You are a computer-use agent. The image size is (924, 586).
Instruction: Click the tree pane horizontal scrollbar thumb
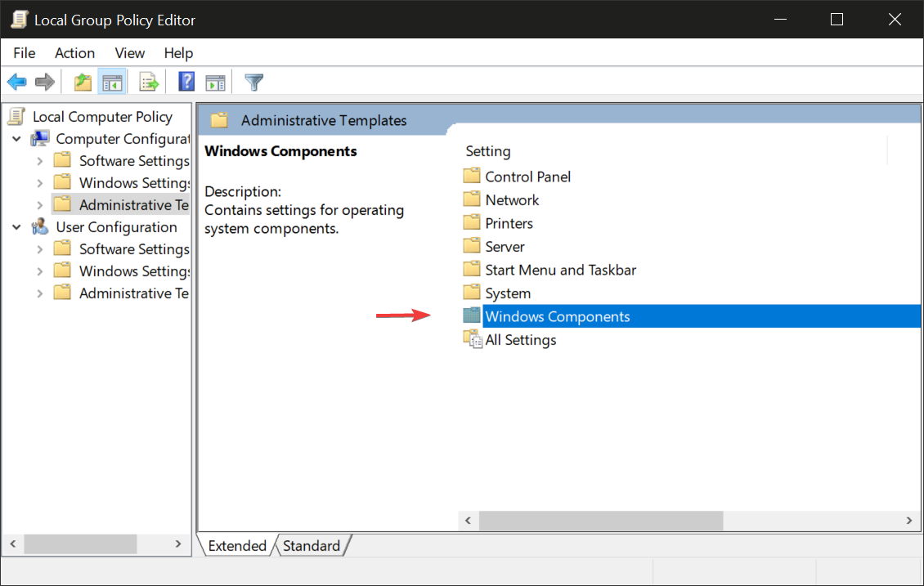coord(80,544)
